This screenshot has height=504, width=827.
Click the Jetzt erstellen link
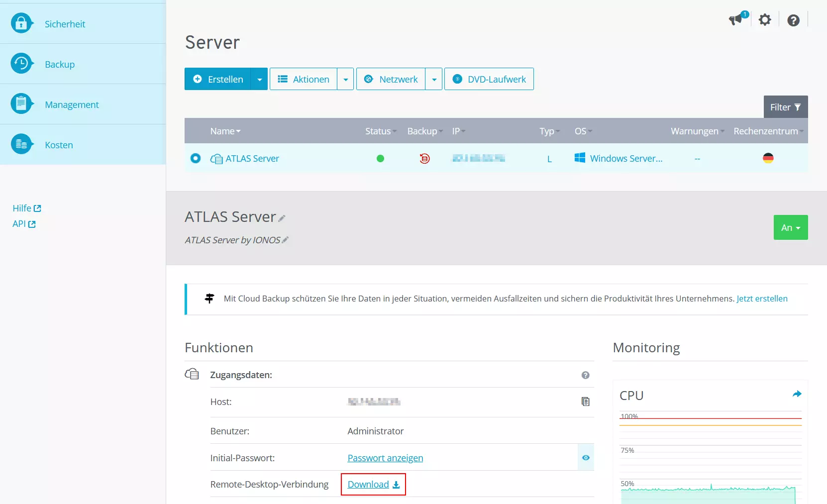[762, 299]
